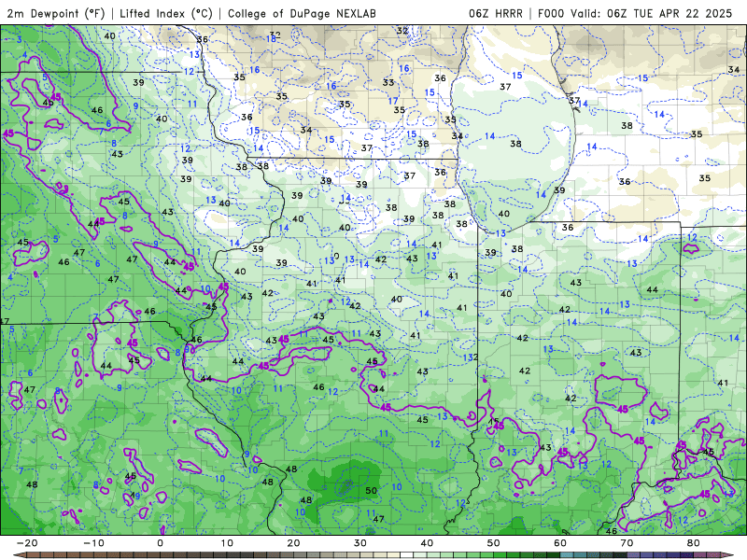Click the 80 label on the color scale
Image resolution: width=747 pixels, height=560 pixels.
pyautogui.click(x=694, y=543)
